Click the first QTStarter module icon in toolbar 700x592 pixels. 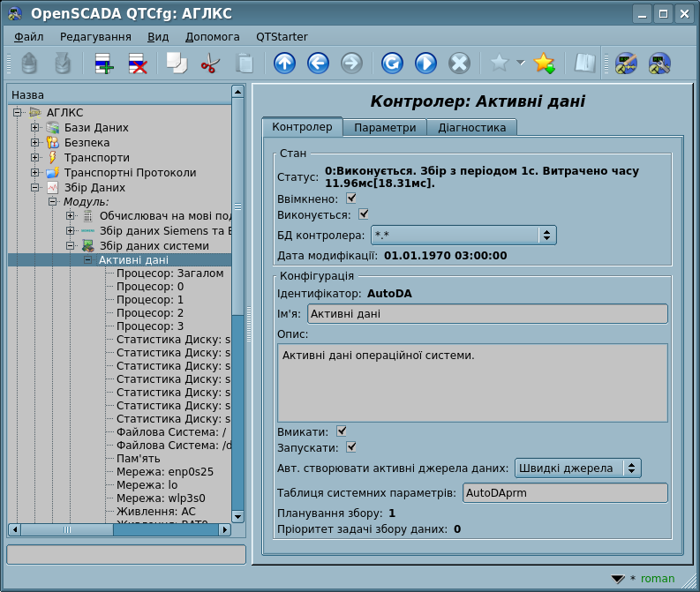(x=626, y=63)
